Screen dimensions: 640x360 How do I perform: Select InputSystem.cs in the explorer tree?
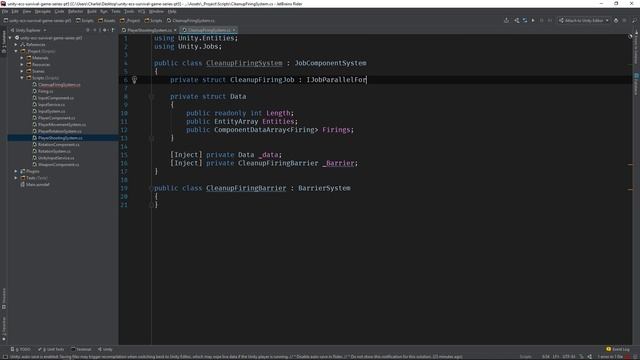click(x=51, y=111)
